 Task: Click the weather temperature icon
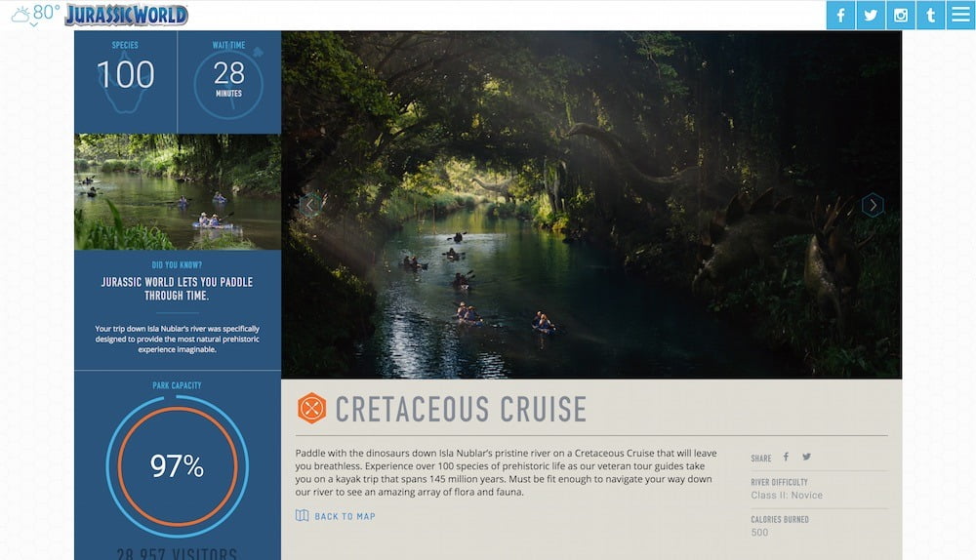[35, 14]
